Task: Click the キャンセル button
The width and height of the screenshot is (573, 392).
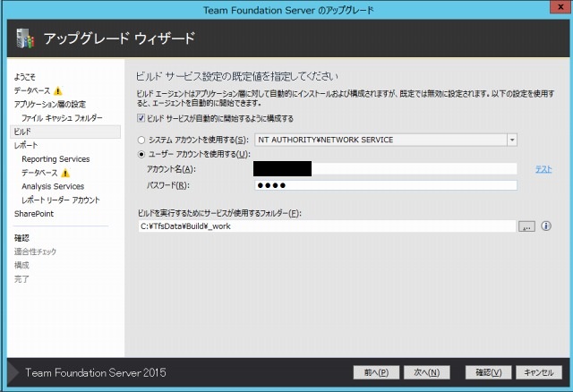Action: (539, 372)
